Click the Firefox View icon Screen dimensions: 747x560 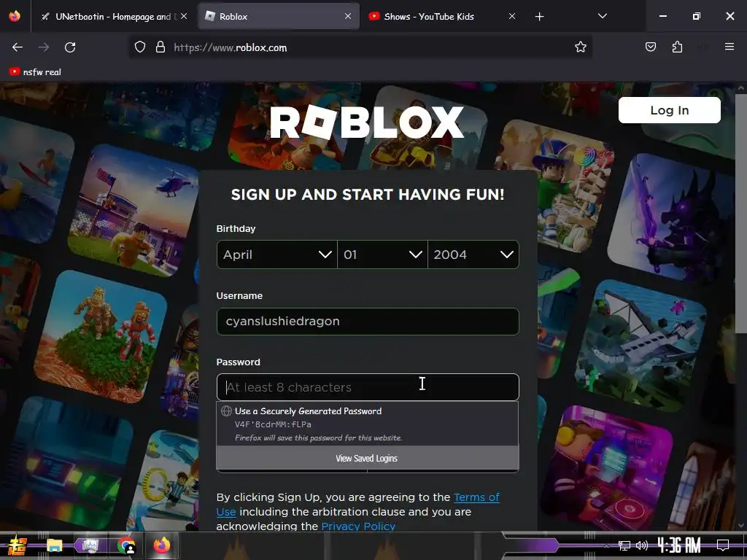pos(15,16)
